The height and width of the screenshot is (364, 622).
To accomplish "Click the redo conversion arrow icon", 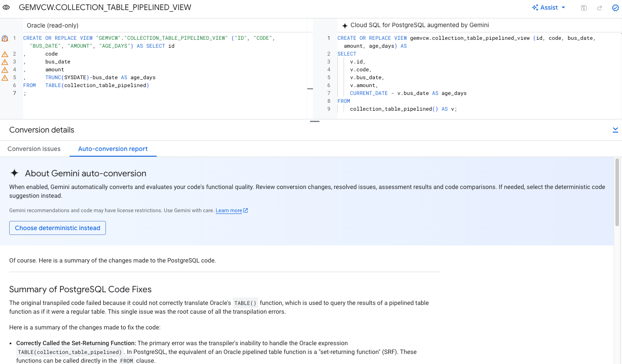I will click(x=599, y=7).
